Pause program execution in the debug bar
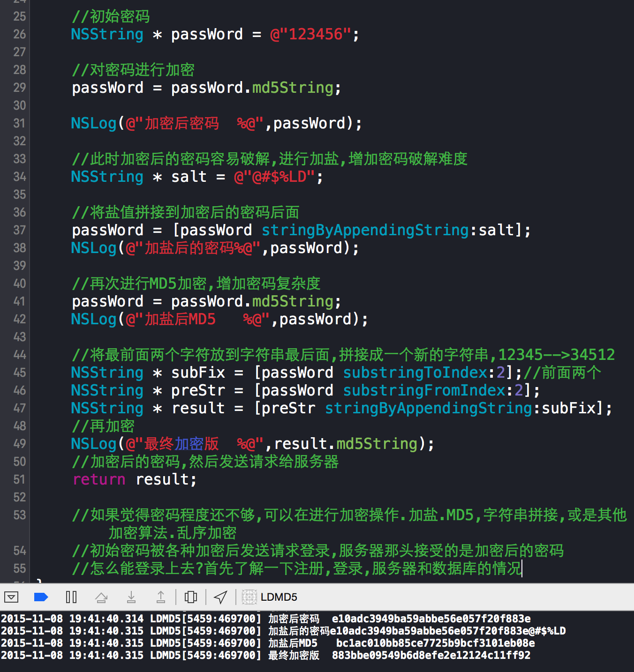634x672 pixels. (x=71, y=597)
